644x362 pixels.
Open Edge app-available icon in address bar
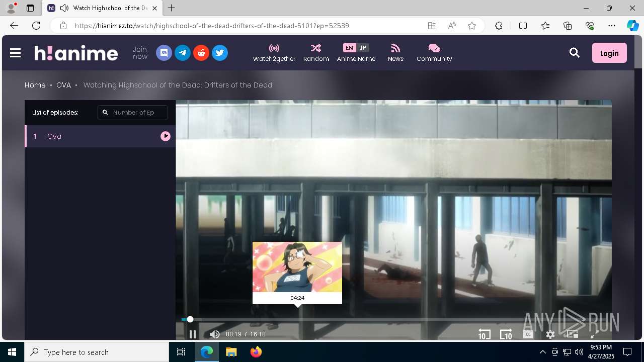coord(432,26)
